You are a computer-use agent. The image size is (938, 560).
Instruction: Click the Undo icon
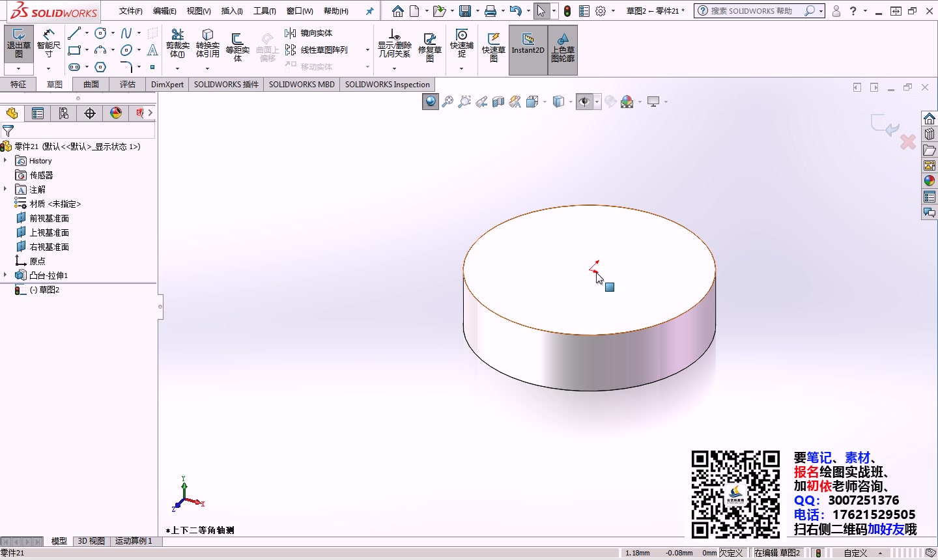515,11
